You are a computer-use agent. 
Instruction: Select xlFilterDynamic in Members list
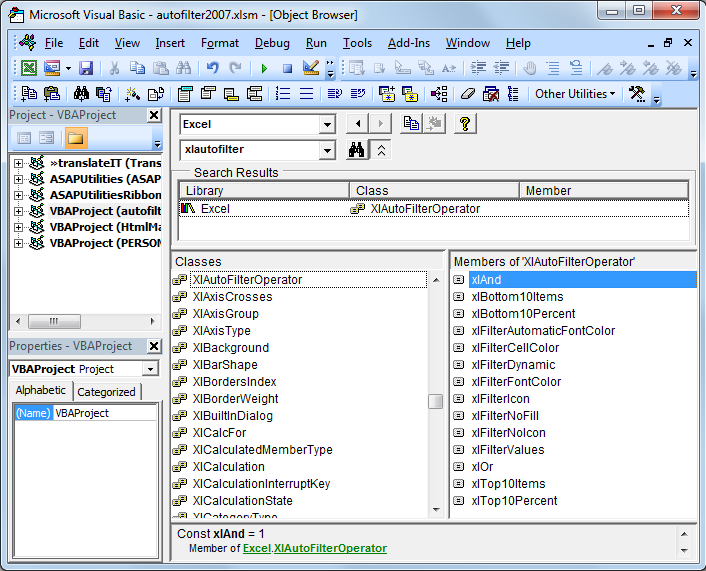pos(513,365)
